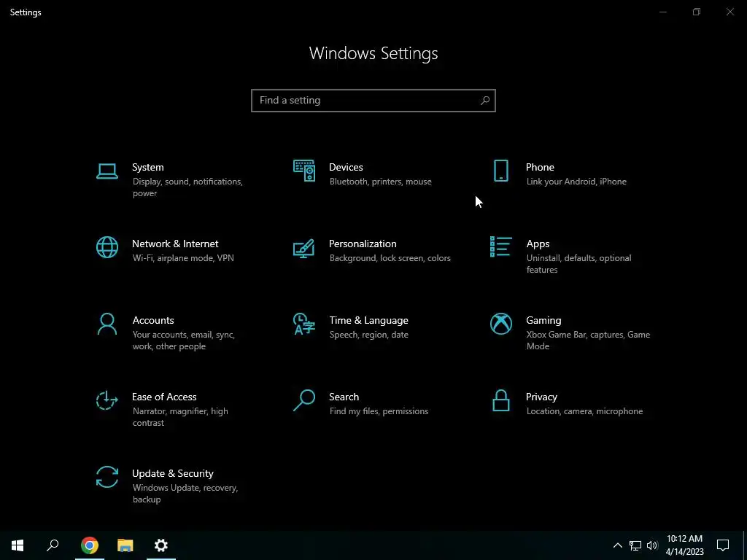This screenshot has width=747, height=560.
Task: Open the Network & Internet label
Action: 175,244
